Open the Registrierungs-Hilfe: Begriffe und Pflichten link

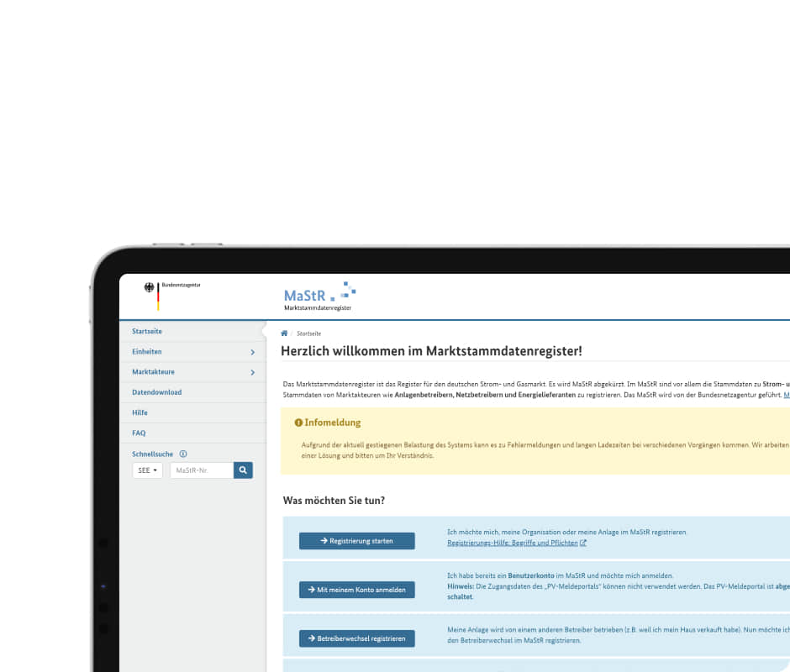(x=513, y=543)
